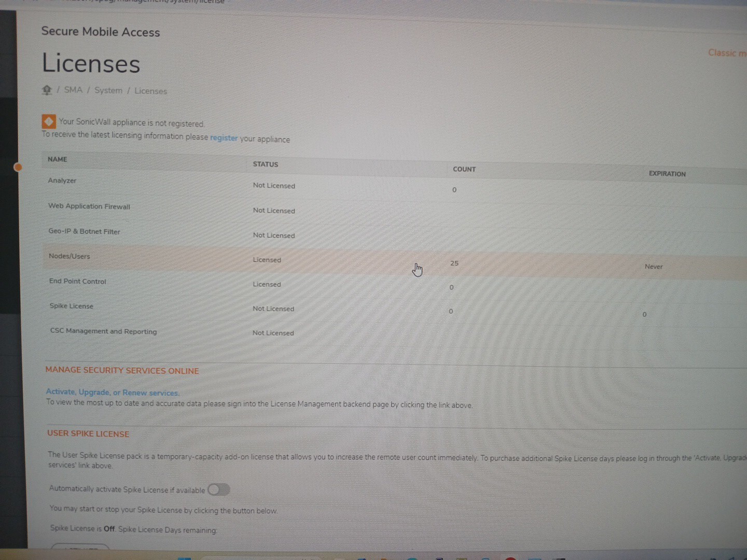Follow the register link to register appliance
Viewport: 747px width, 560px height.
click(224, 138)
